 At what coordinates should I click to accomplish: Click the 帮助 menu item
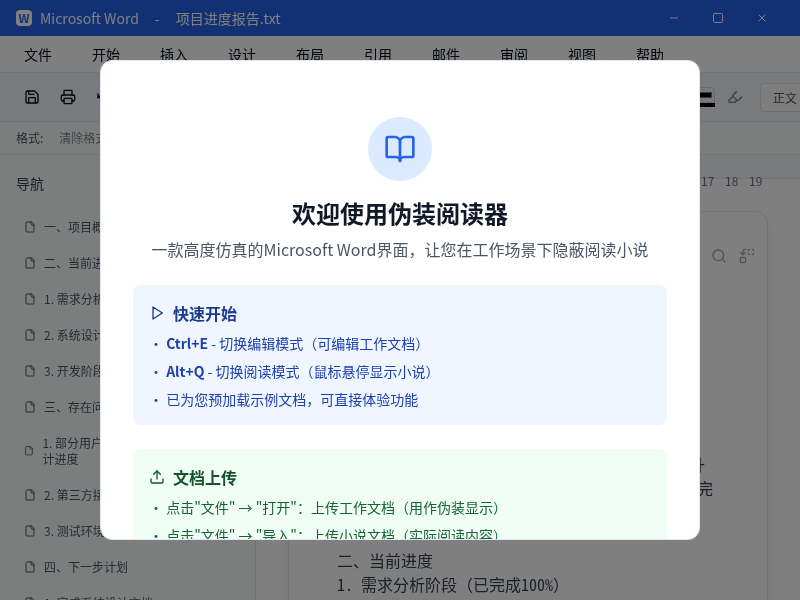click(x=649, y=55)
